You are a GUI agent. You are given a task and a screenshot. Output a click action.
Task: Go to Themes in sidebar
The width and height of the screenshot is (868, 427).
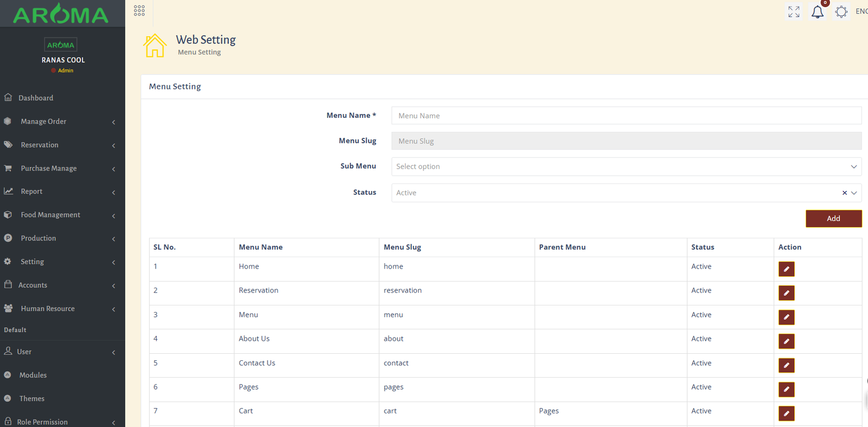[32, 399]
